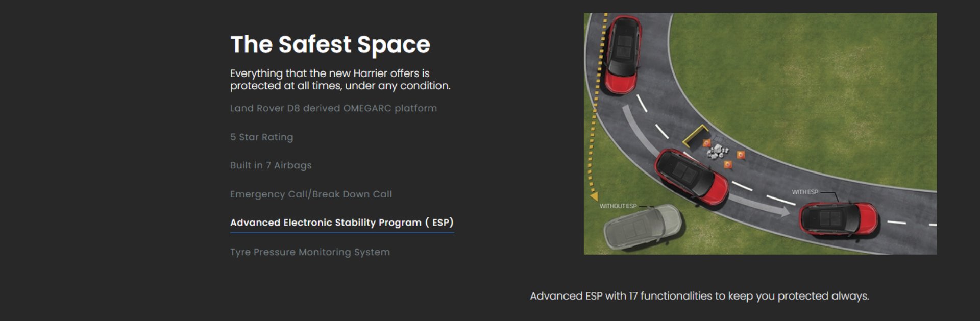980x321 pixels.
Task: Show Tyre Pressure Monitoring System feature
Action: pyautogui.click(x=310, y=252)
